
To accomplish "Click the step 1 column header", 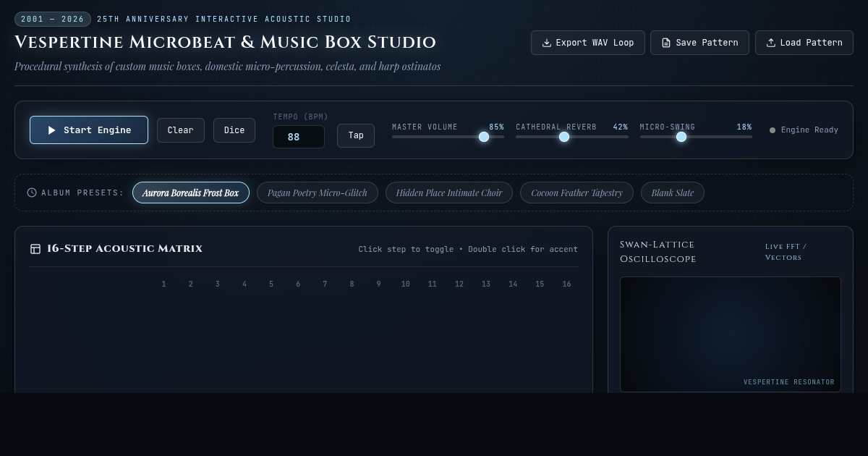I will [x=164, y=284].
